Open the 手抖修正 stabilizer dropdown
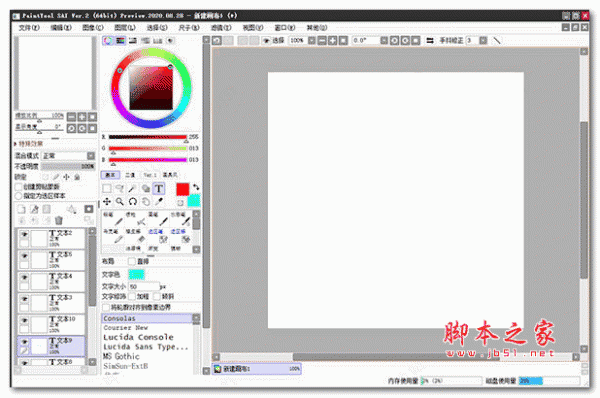600x398 pixels. (484, 41)
